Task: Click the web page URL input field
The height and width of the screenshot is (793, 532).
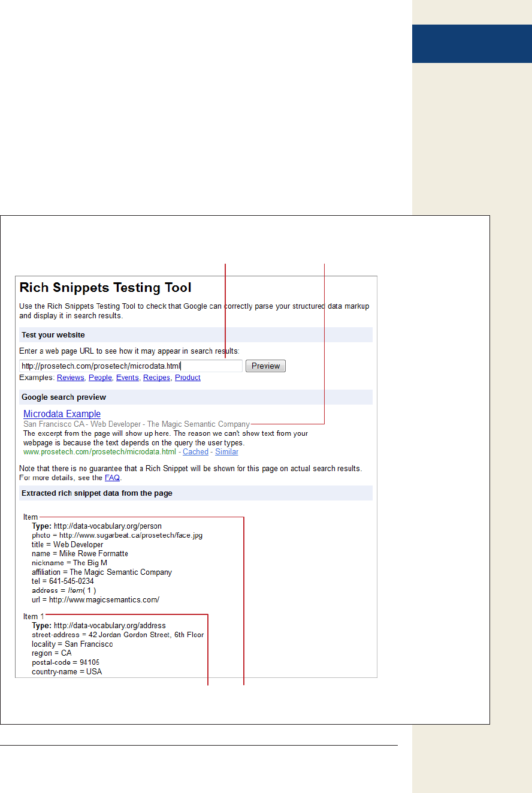Action: click(x=131, y=366)
